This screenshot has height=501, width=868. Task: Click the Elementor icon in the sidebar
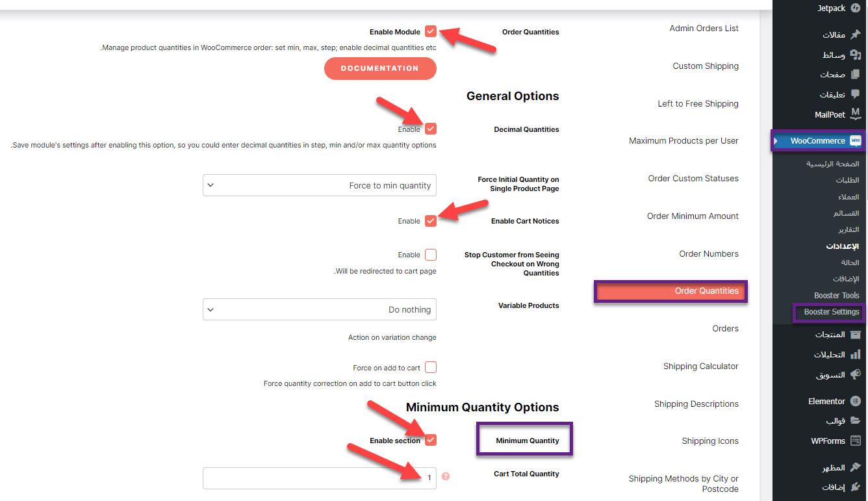[x=856, y=401]
